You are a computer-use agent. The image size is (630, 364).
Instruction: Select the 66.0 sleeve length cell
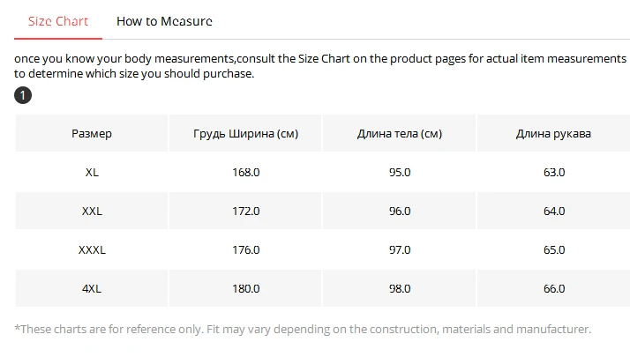553,288
